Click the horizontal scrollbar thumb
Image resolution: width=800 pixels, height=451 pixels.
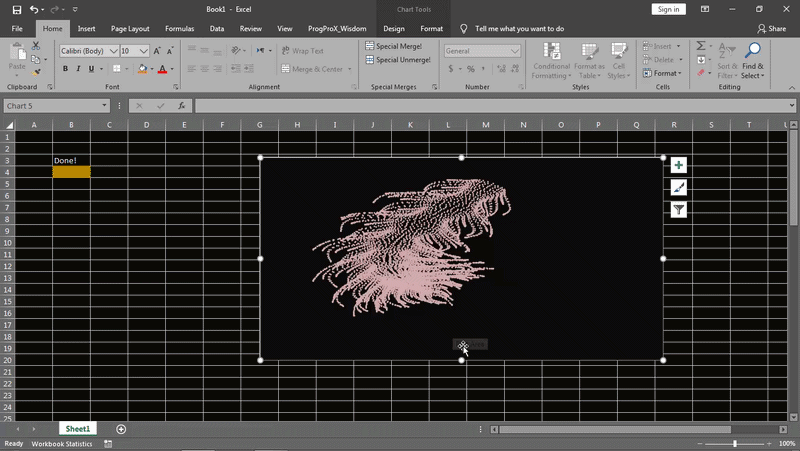click(x=615, y=429)
